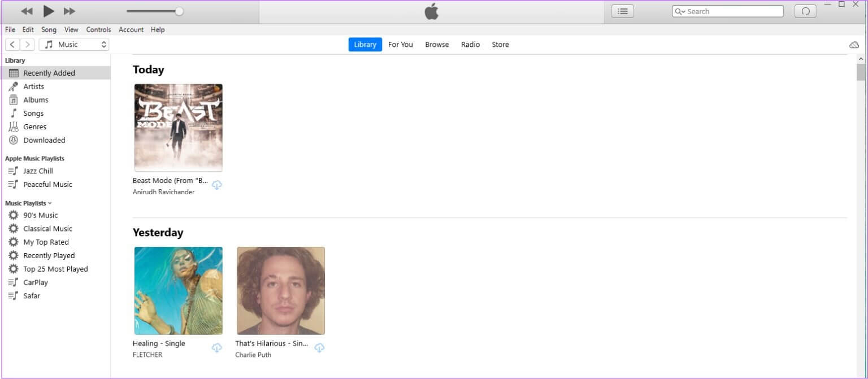Click the Recently Played gear icon
This screenshot has width=868, height=379.
pos(14,255)
